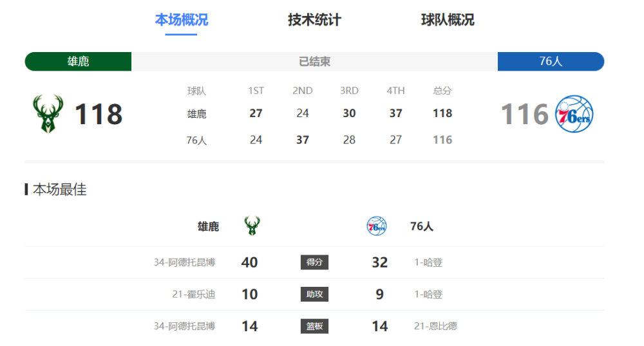Image resolution: width=644 pixels, height=346 pixels.
Task: Open player 21-恩比德 rebounds leader
Action: click(x=435, y=326)
